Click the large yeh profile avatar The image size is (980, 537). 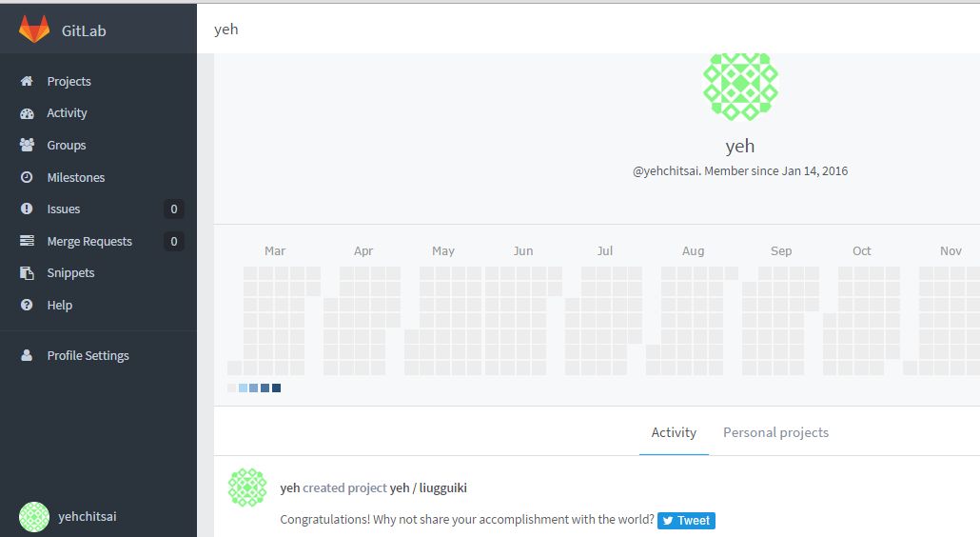point(740,86)
